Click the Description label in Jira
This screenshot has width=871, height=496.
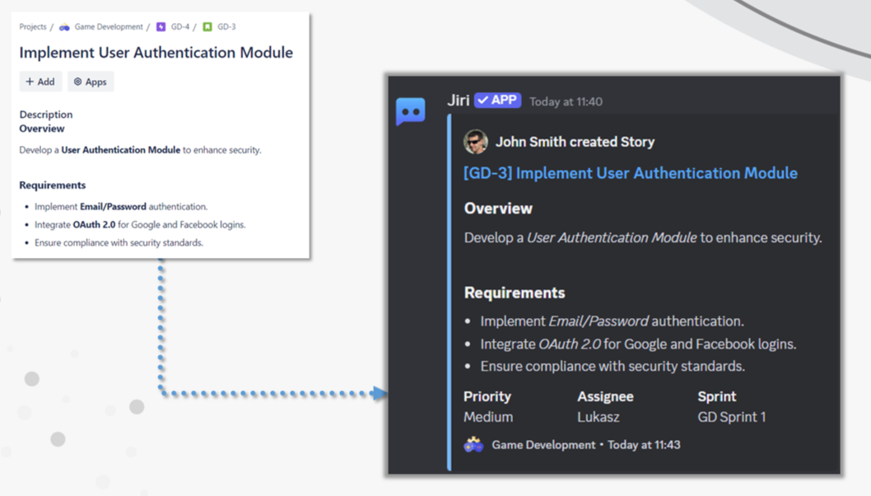click(46, 114)
